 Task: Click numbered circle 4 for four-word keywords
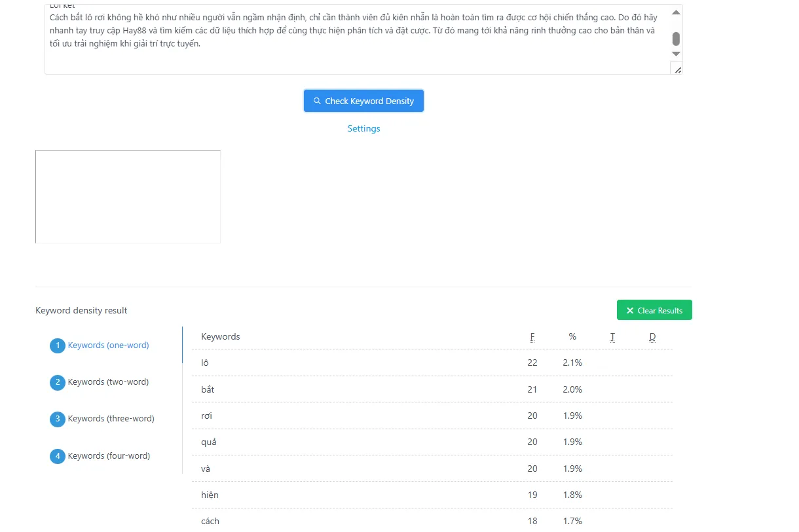click(58, 456)
